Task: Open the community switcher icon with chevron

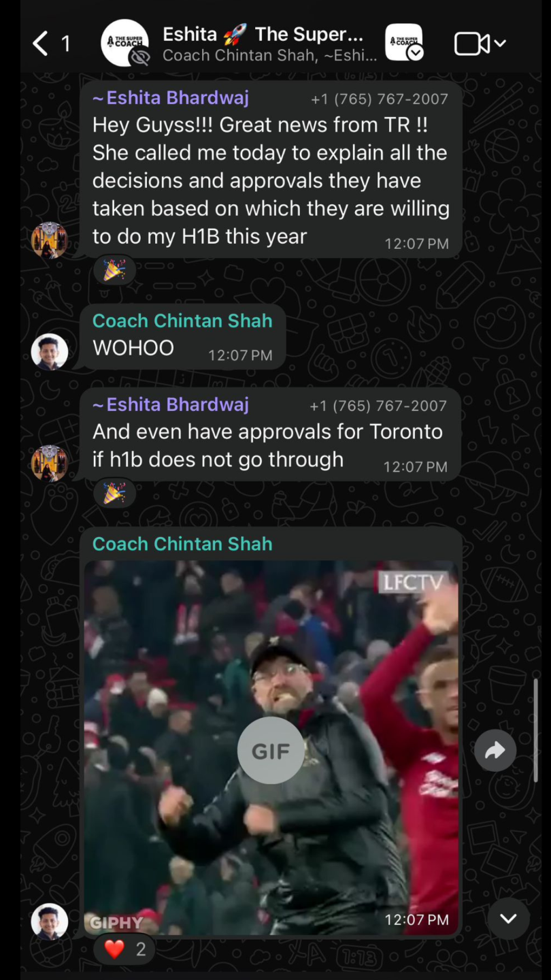Action: pos(404,42)
